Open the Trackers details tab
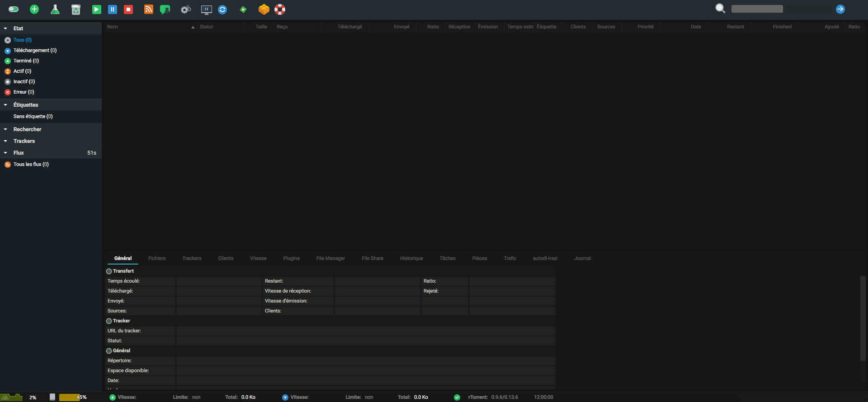Viewport: 868px width, 402px height. pos(192,258)
